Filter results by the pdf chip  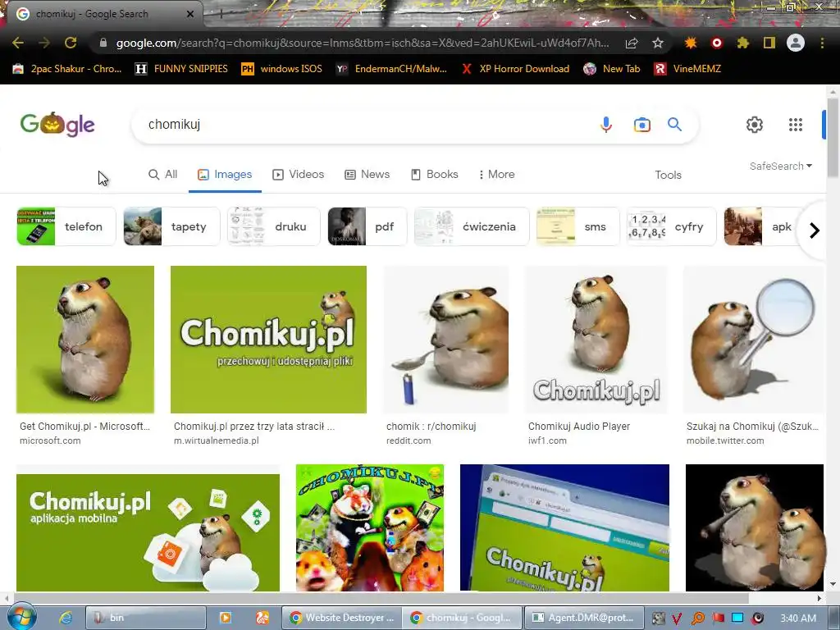[x=367, y=226]
